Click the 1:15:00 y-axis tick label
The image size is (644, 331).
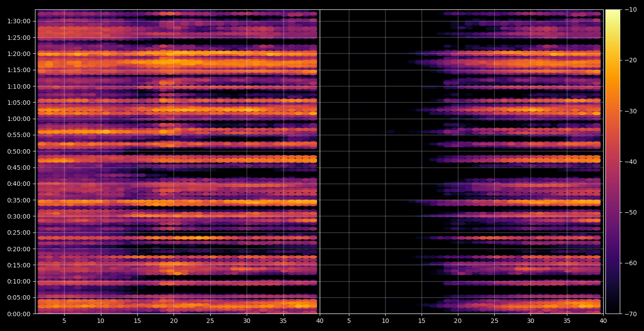(x=18, y=70)
